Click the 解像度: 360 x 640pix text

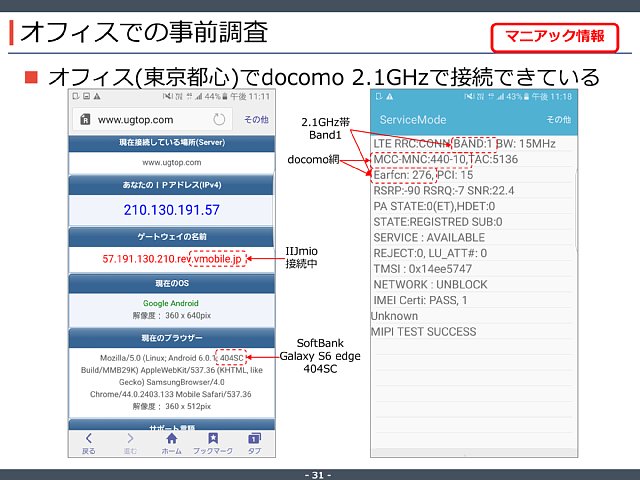(172, 316)
